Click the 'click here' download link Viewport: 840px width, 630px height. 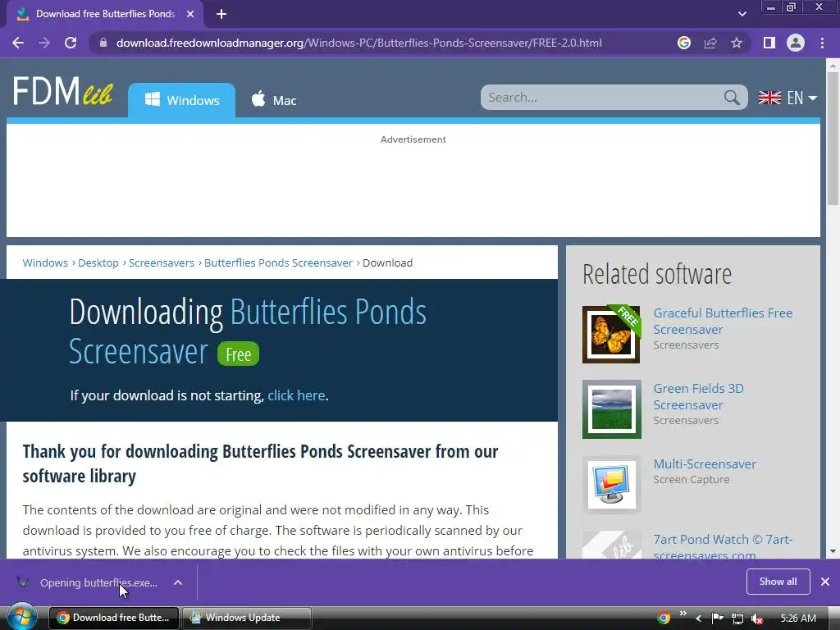coord(296,395)
